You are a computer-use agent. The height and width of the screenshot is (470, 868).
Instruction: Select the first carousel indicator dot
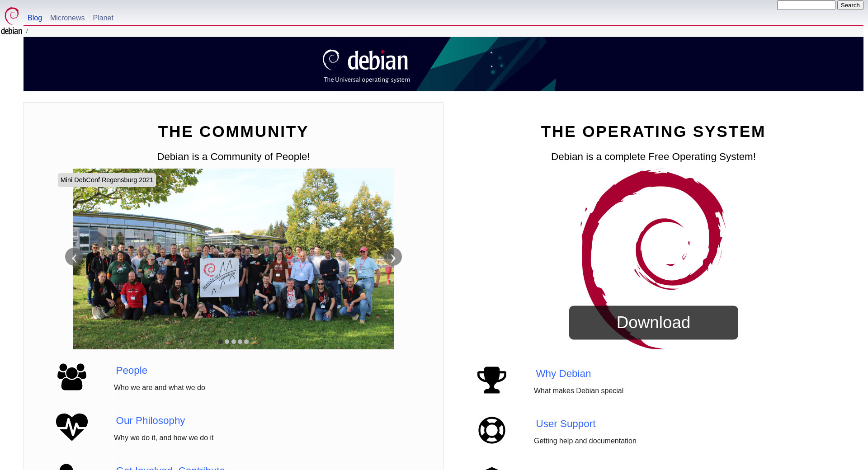(x=221, y=342)
